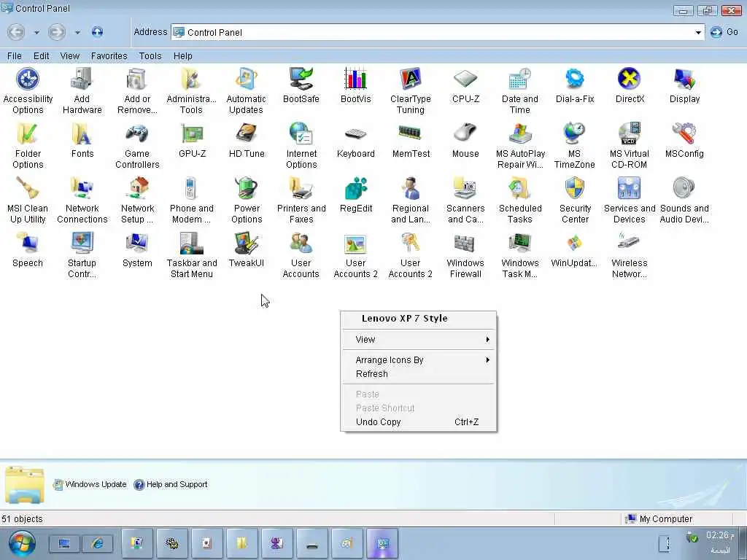747x560 pixels.
Task: Open Taskbar and Start Menu icon
Action: pyautogui.click(x=192, y=244)
